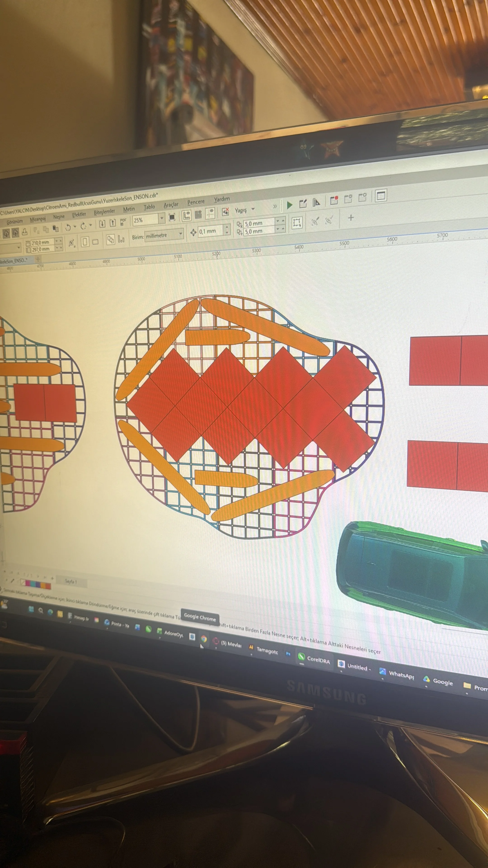The width and height of the screenshot is (488, 868).
Task: Open the Redo history dropdown arrow
Action: 91,225
